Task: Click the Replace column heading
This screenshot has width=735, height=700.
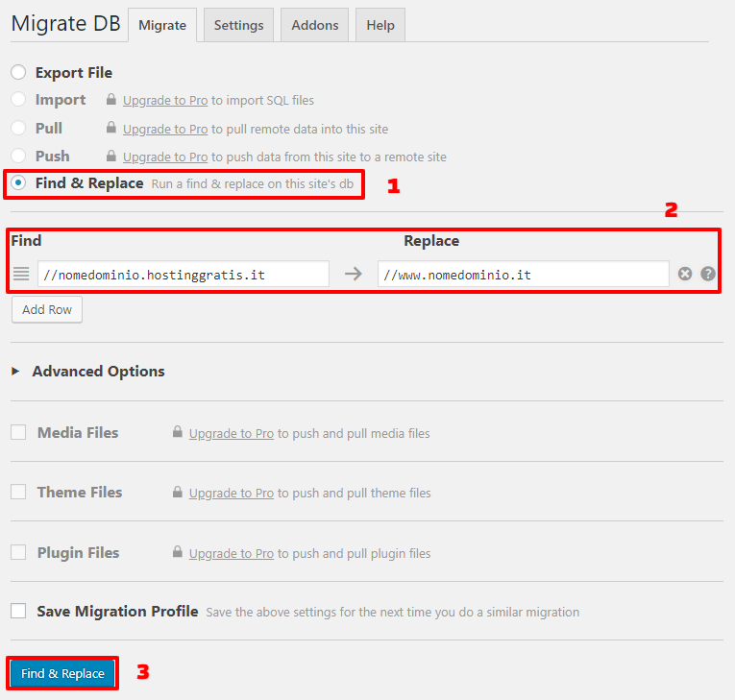Action: [x=431, y=240]
